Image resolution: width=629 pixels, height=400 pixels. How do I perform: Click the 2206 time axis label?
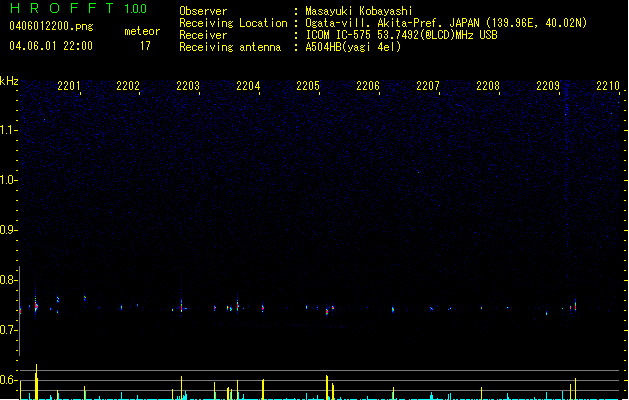[x=368, y=85]
